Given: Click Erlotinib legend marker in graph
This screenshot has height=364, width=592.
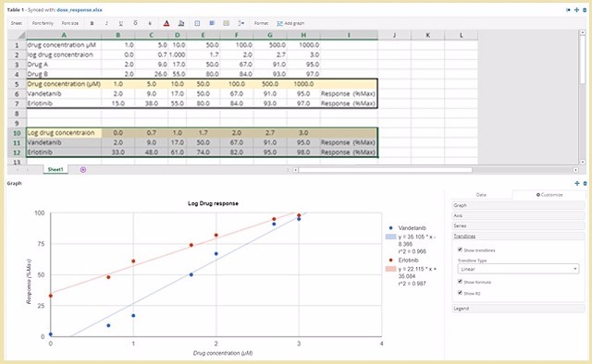Looking at the screenshot, I should point(390,261).
